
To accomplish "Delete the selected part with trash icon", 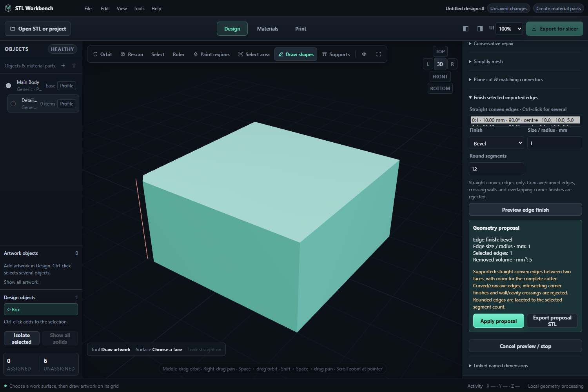I will coord(74,65).
